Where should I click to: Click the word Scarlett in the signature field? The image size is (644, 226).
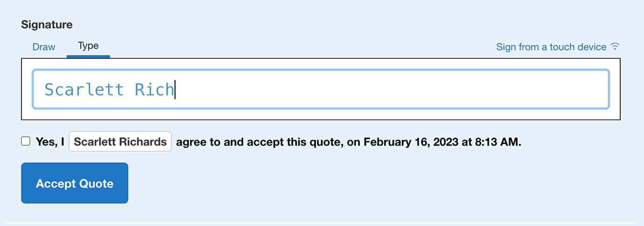click(x=84, y=89)
